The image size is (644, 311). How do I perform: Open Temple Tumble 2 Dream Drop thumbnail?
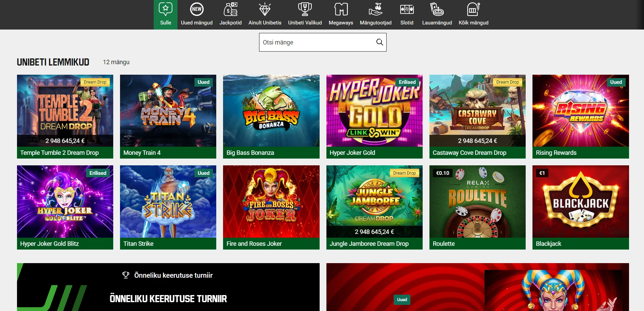pyautogui.click(x=65, y=111)
